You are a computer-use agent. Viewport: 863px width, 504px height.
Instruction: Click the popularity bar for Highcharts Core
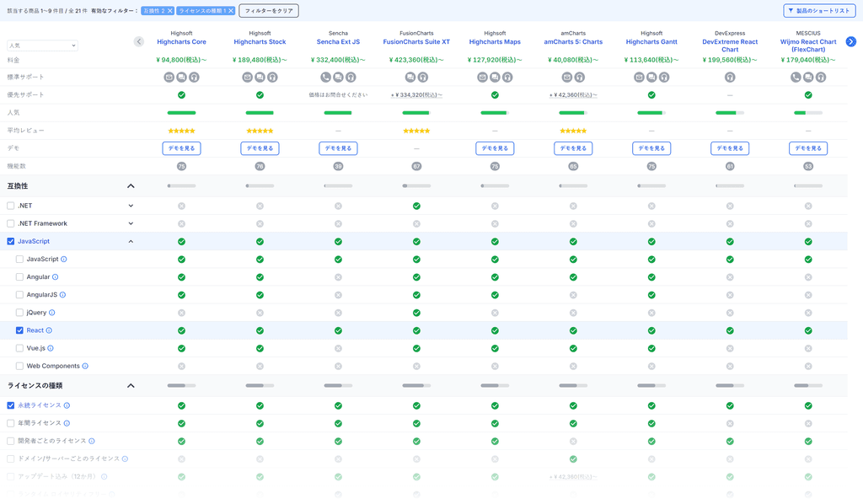point(182,113)
